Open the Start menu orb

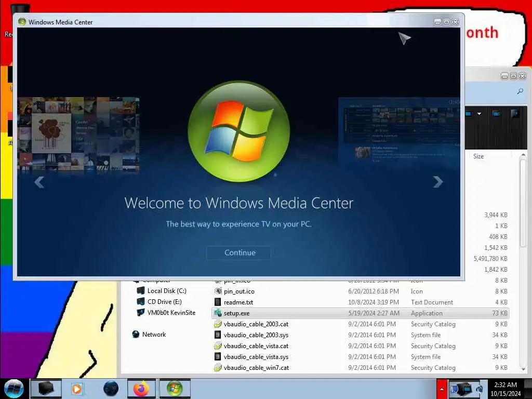point(14,389)
